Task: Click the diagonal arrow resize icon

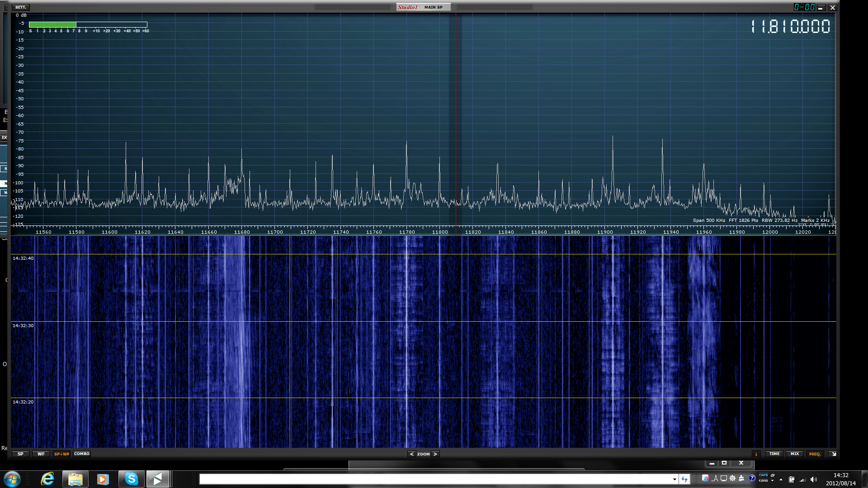Action: [x=834, y=454]
